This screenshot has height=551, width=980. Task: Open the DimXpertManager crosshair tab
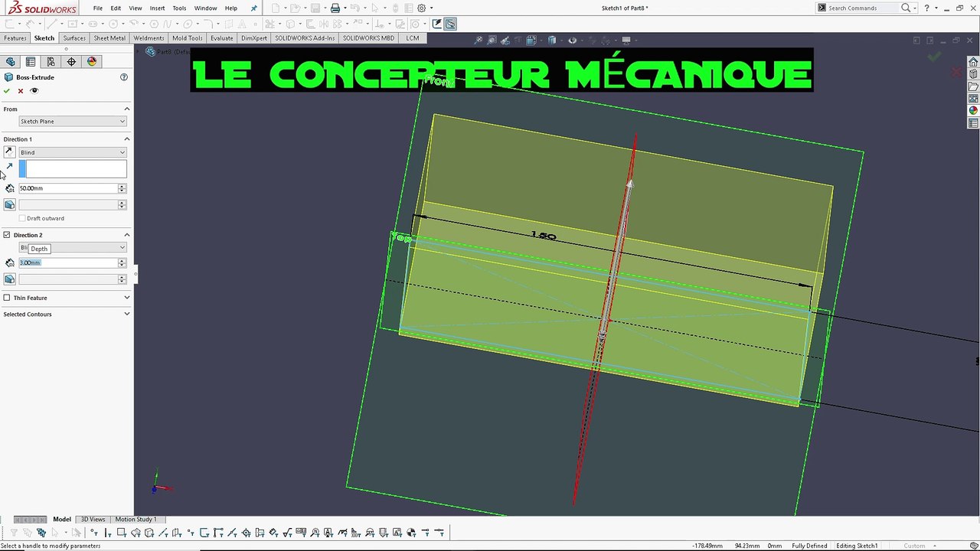click(x=71, y=61)
